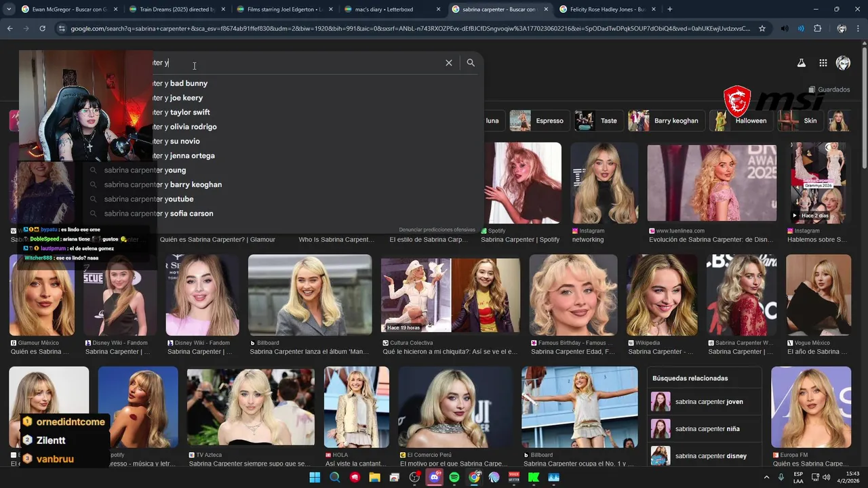Open tuenlinea 'Evolución de Sabrina Carpenter' image
The width and height of the screenshot is (868, 488).
click(x=712, y=183)
